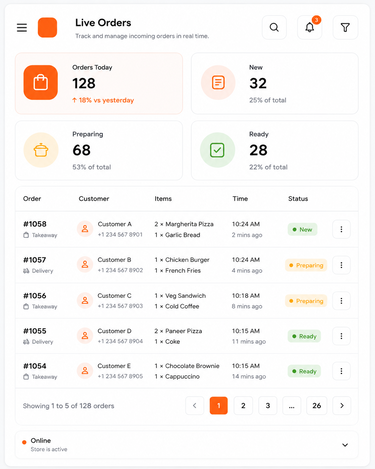This screenshot has height=469, width=375.
Task: Click item 2 × Margherita Pizza
Action: [184, 224]
